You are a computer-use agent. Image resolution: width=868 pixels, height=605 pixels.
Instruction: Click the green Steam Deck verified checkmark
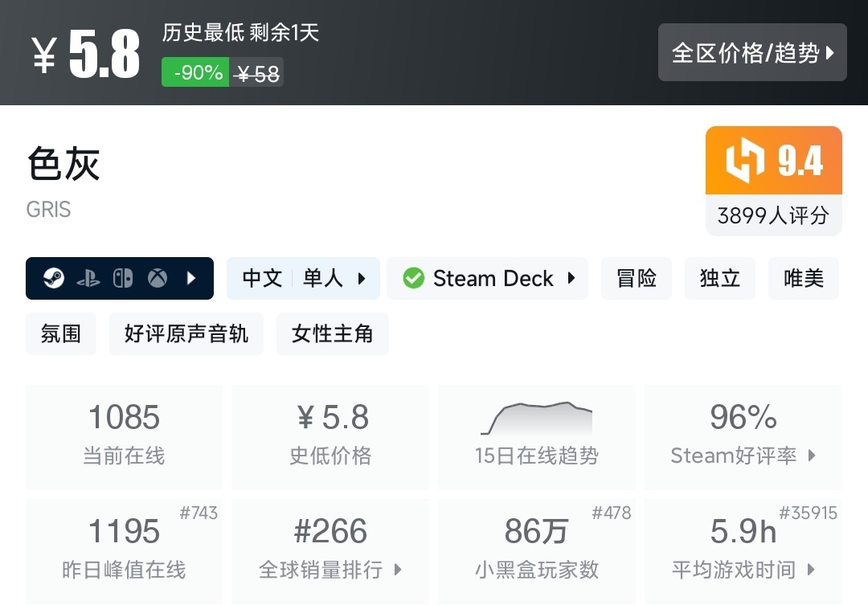tap(413, 279)
